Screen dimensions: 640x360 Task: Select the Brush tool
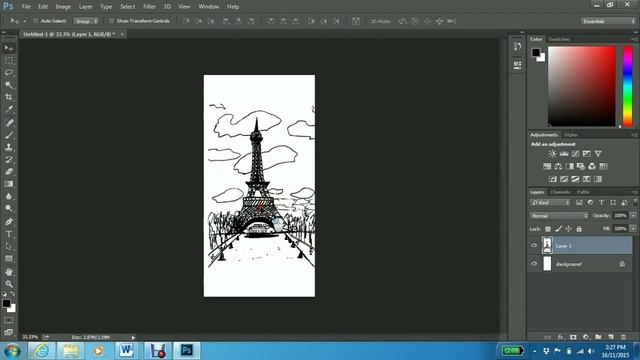9,135
